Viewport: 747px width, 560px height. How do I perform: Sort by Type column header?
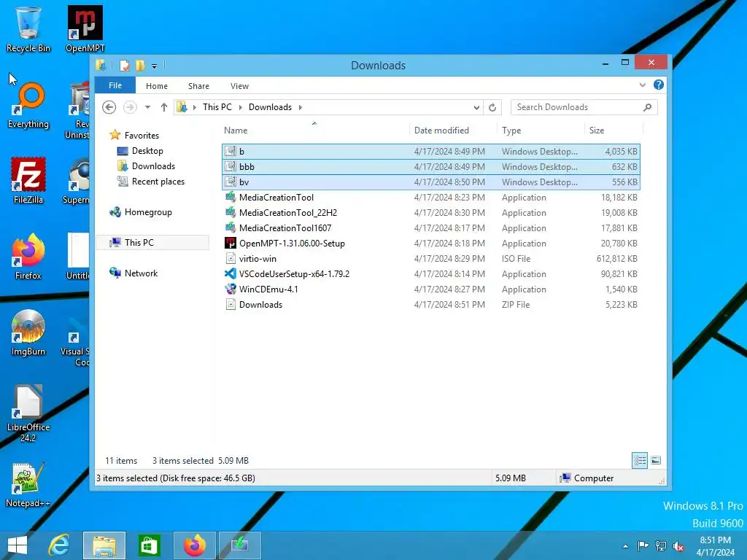pos(511,131)
